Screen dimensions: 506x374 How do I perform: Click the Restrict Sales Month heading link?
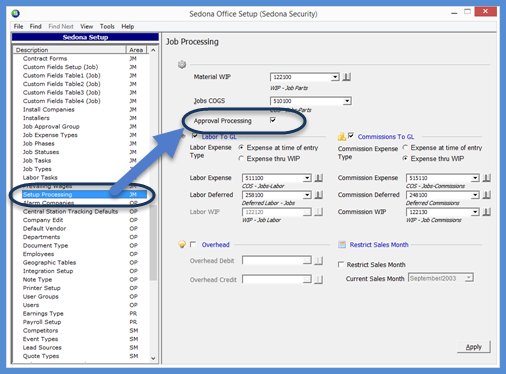(379, 245)
